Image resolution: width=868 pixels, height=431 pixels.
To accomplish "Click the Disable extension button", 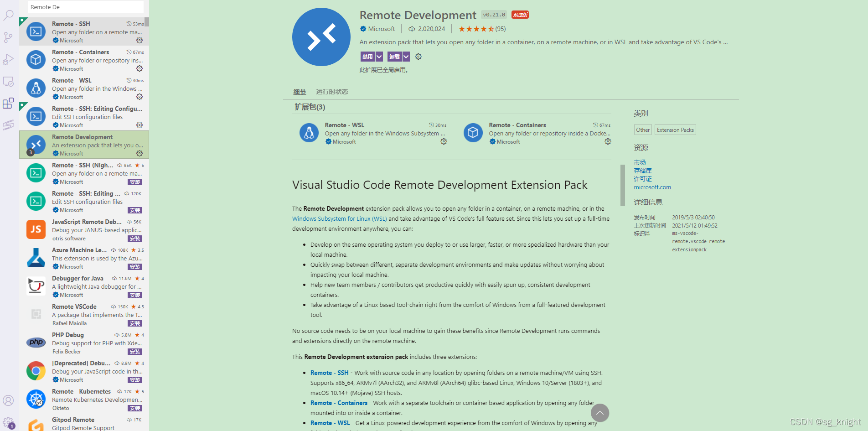I will click(x=367, y=57).
